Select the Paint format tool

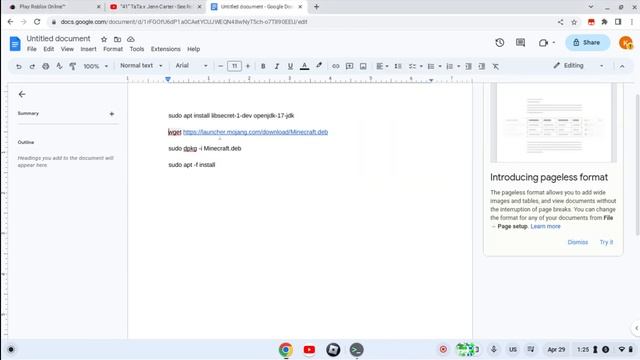coord(73,66)
